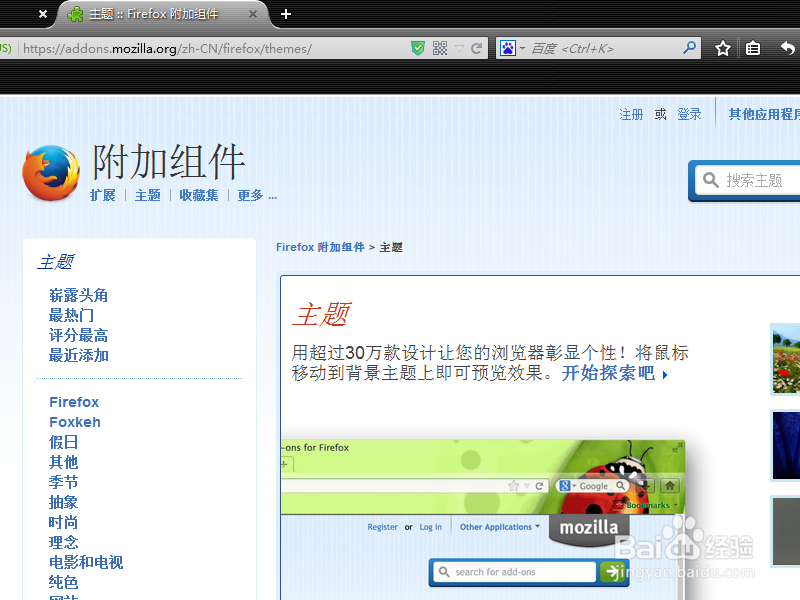Select the 纯色 theme category
The height and width of the screenshot is (600, 800).
point(63,582)
